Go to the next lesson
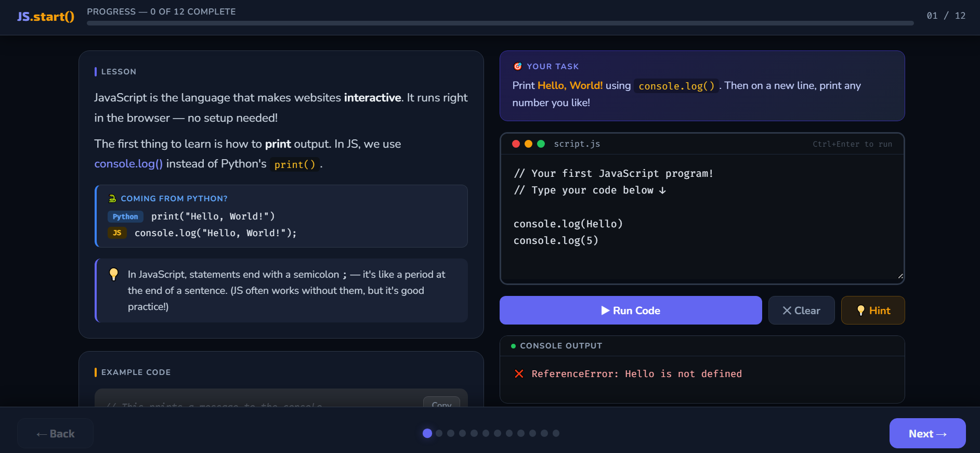This screenshot has height=453, width=980. 927,433
